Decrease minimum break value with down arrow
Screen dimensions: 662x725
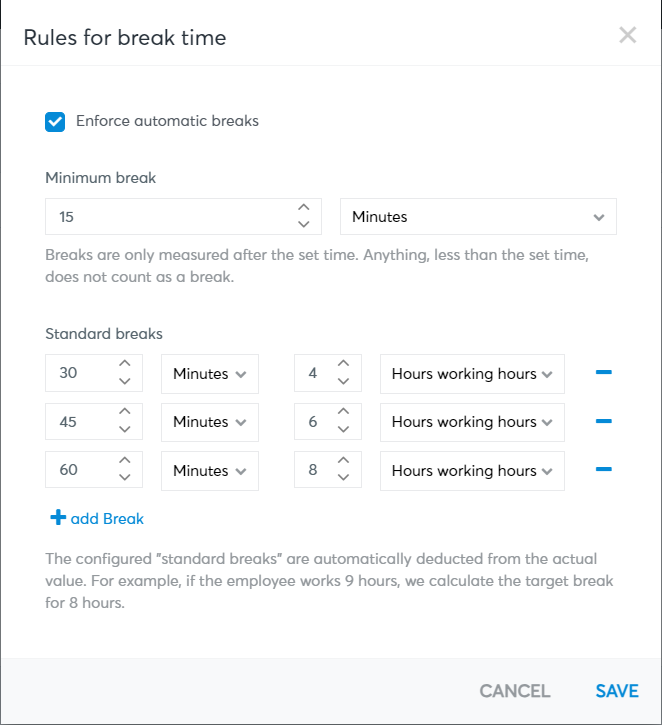click(x=303, y=225)
